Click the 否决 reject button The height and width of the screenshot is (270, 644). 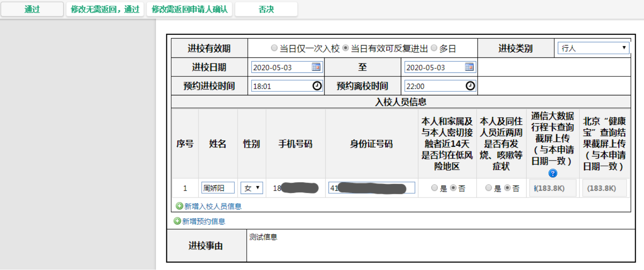[266, 9]
